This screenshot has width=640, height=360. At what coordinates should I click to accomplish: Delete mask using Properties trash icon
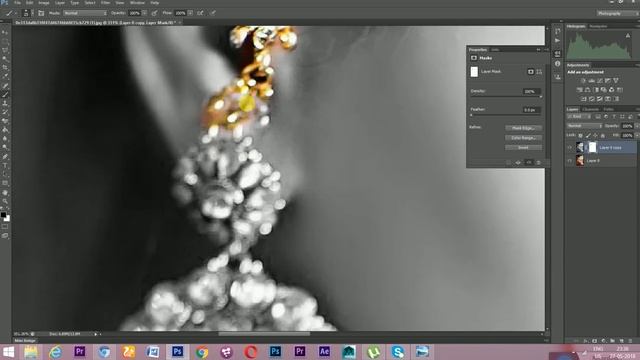[539, 162]
